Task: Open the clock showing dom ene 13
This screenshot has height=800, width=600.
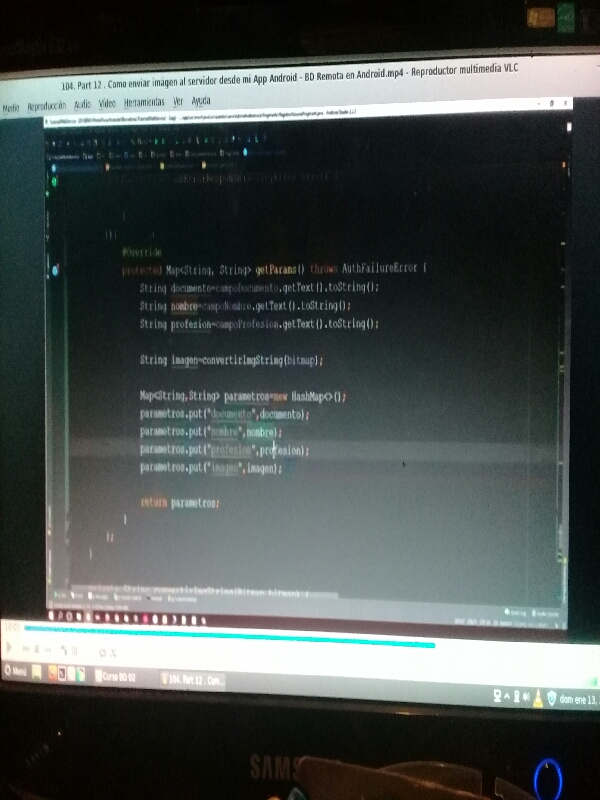Action: pyautogui.click(x=573, y=698)
